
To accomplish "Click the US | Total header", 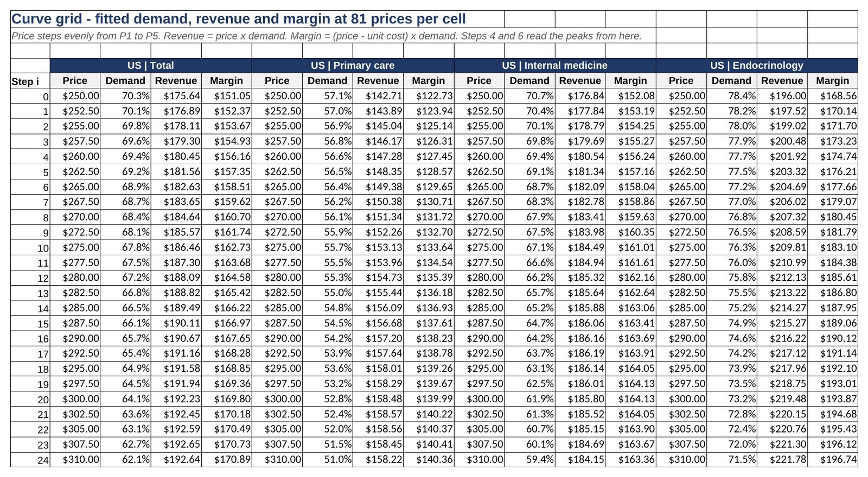I will pos(151,66).
